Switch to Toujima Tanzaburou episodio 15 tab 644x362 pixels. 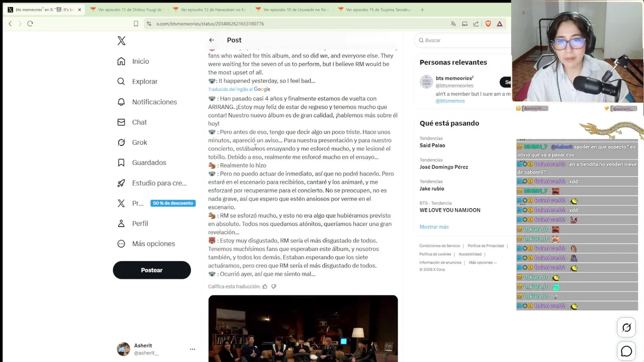point(375,10)
